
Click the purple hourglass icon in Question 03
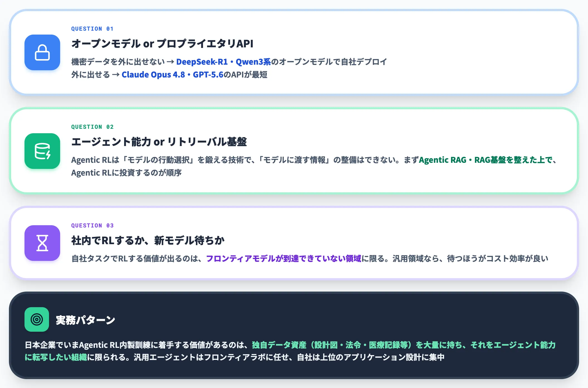click(42, 243)
